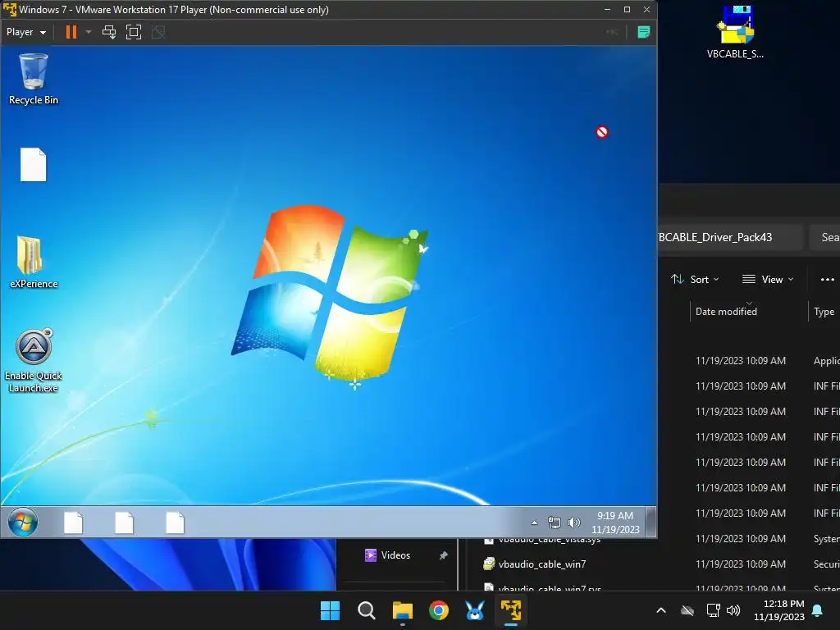Select the eXPerience folder on Windows 7 desktop
Viewport: 840px width, 630px height.
point(33,262)
